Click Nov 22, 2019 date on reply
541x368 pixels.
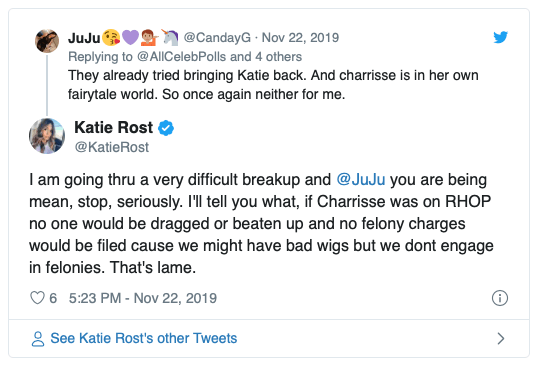(x=300, y=37)
